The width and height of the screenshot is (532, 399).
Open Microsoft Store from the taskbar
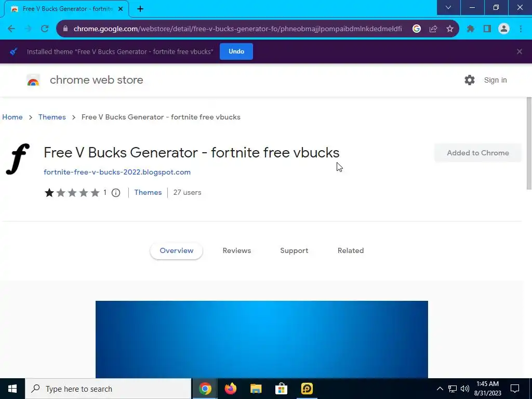click(281, 389)
